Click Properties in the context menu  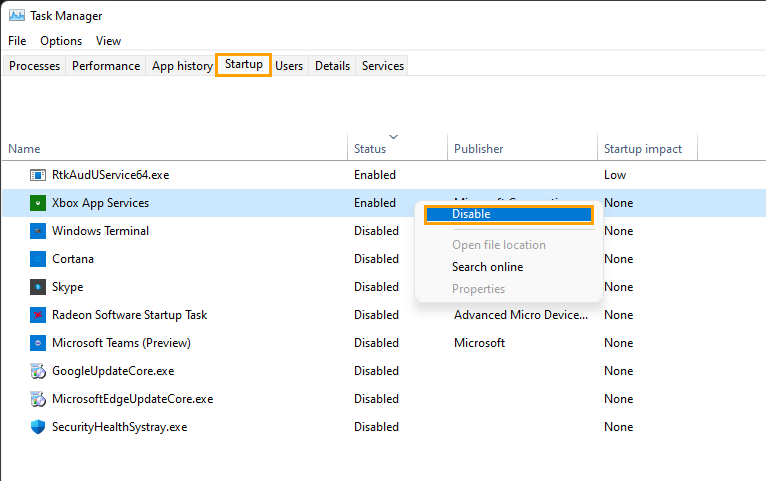(x=478, y=289)
